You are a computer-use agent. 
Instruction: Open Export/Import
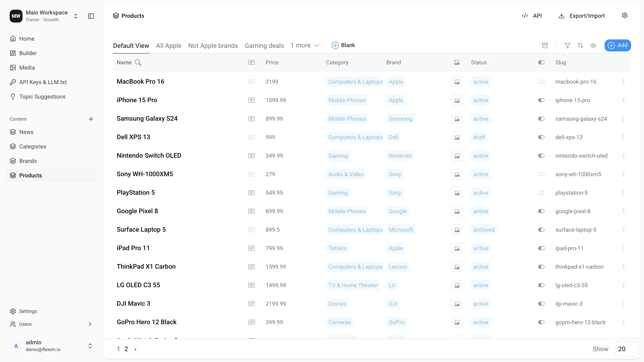tap(582, 16)
